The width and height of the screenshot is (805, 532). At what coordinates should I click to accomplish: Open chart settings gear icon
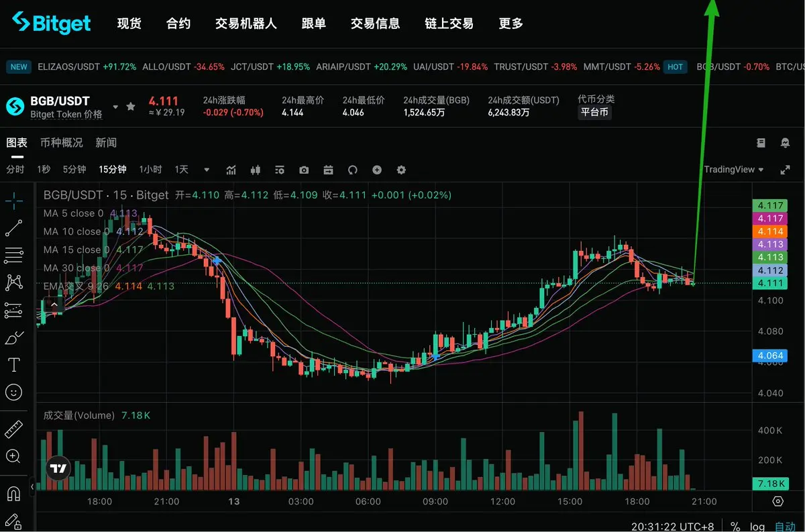click(x=401, y=170)
